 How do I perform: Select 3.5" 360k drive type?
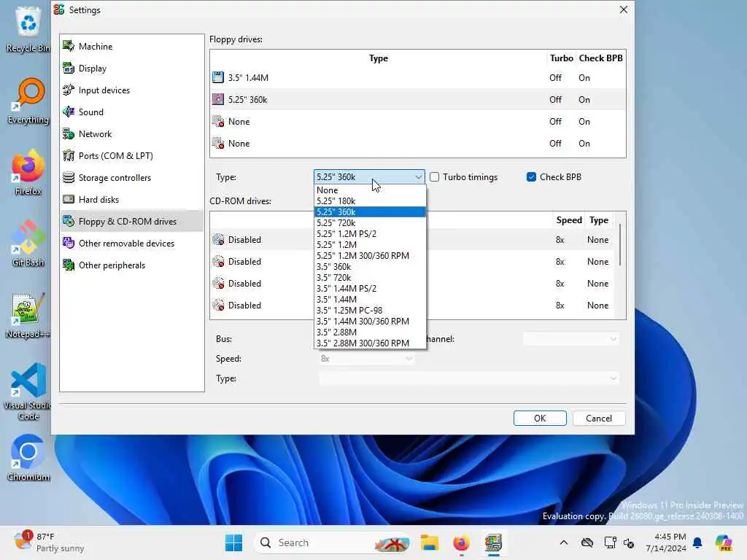tap(370, 267)
